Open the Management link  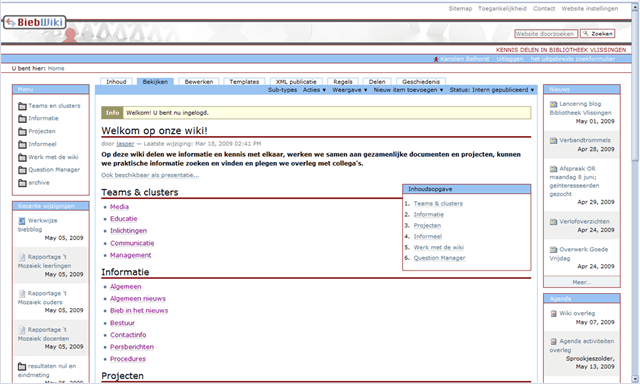pyautogui.click(x=131, y=255)
